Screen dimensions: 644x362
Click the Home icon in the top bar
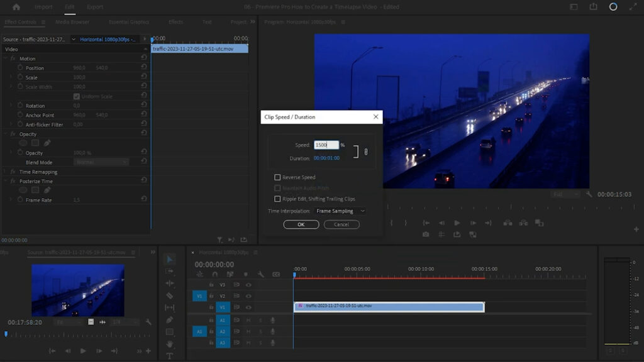[x=16, y=7]
